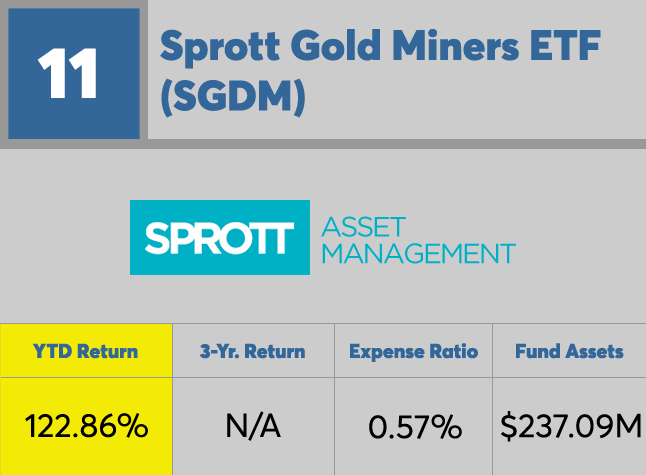Select the 3-Yr. Return column header
Screen dimensions: 646x475
click(x=253, y=352)
